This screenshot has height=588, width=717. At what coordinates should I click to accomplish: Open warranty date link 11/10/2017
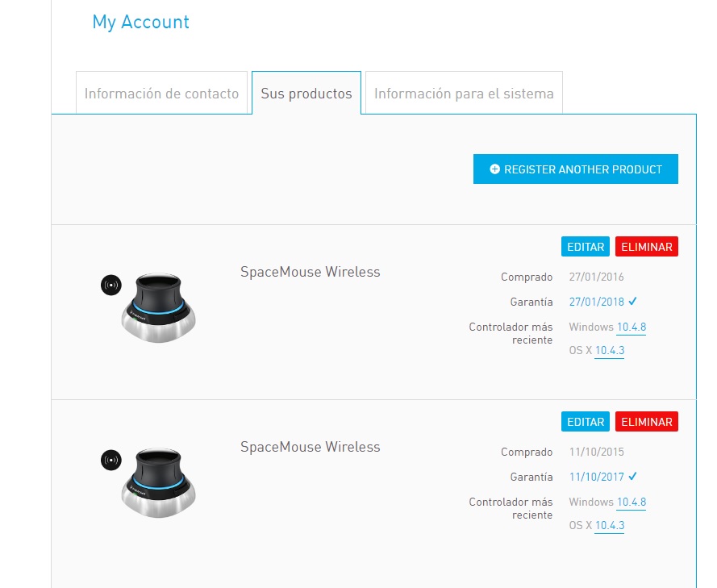point(597,476)
